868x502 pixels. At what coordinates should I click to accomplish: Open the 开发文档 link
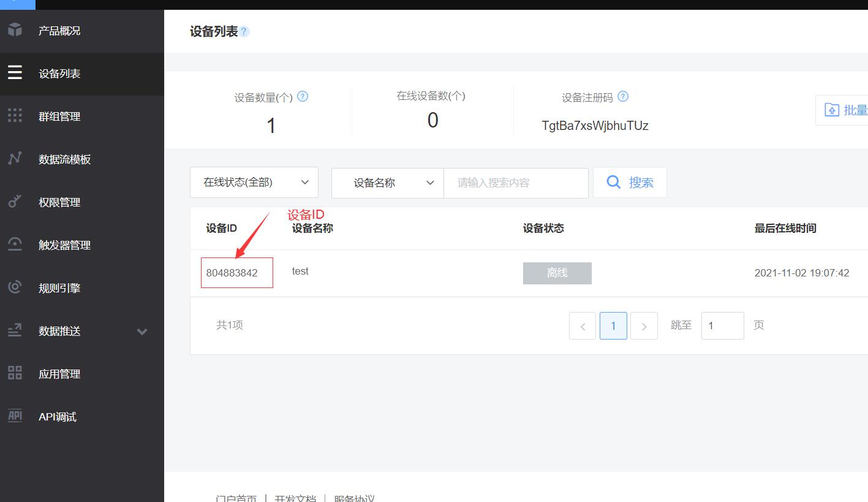(x=295, y=498)
